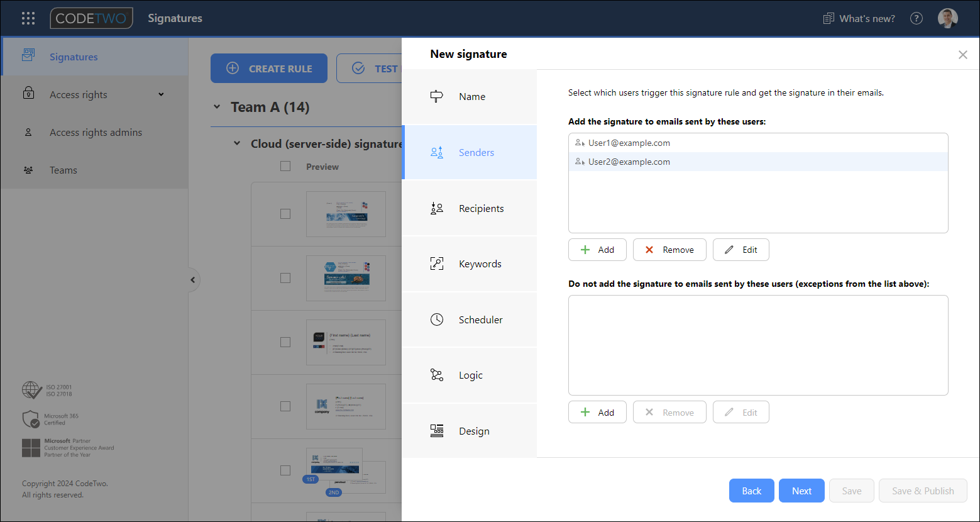Screen dimensions: 980x522
Task: Tick the Preview header select-all checkbox
Action: [285, 166]
